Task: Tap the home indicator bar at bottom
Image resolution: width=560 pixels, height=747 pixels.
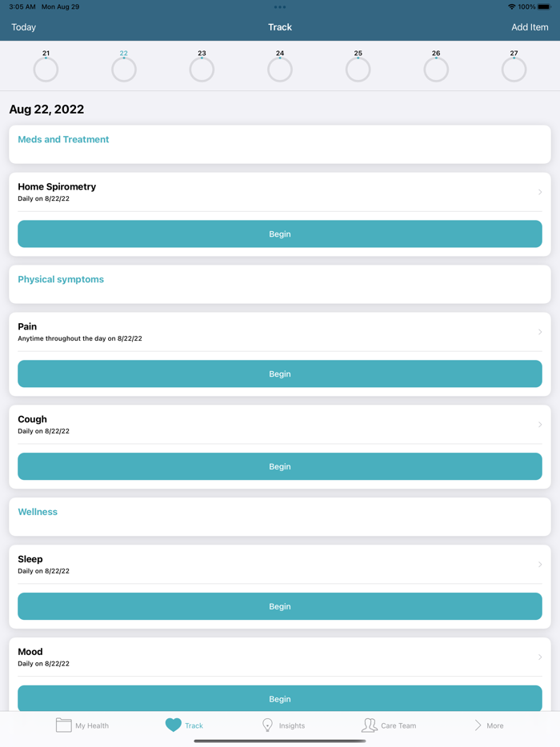Action: 280,740
